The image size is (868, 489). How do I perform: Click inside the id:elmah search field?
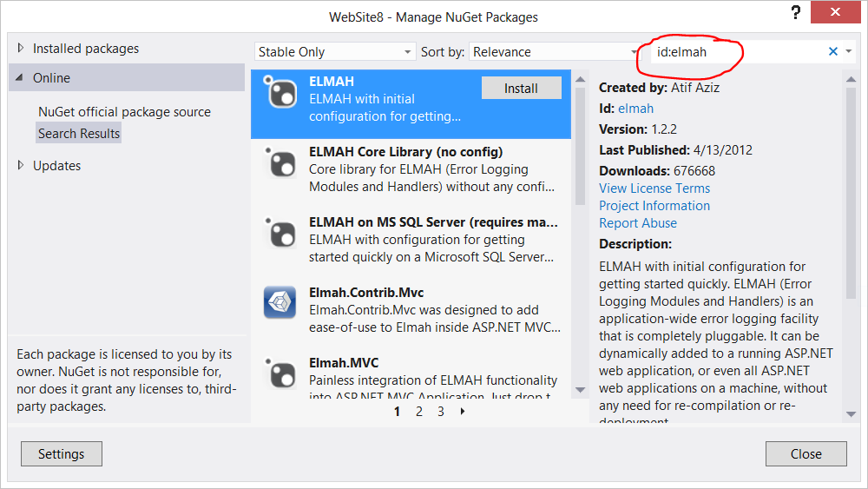click(x=738, y=52)
